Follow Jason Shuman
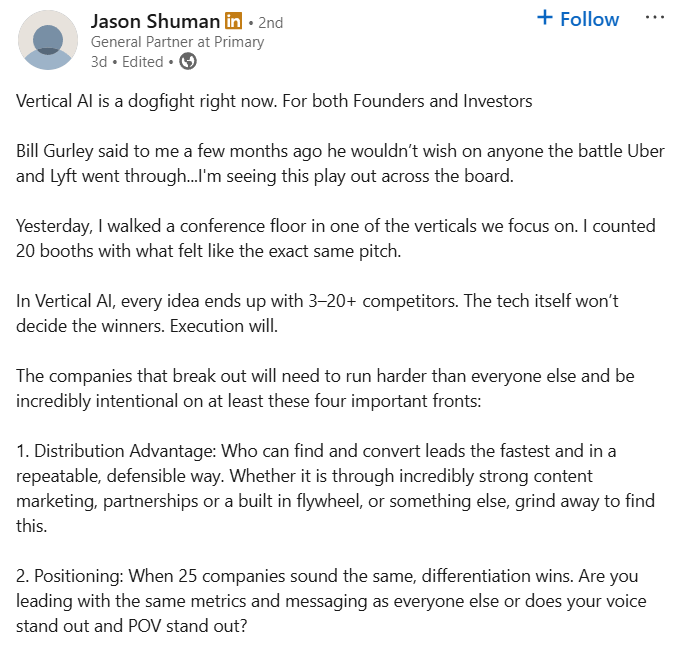 coord(578,19)
